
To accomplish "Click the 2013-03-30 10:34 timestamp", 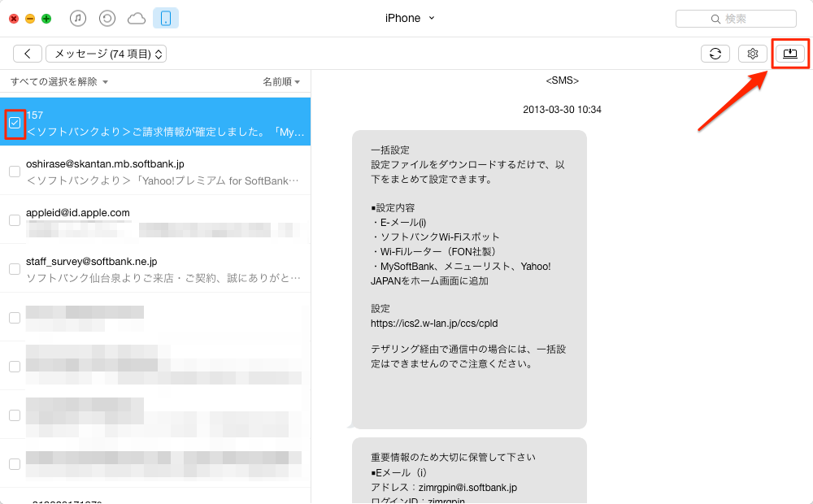I will tap(562, 110).
